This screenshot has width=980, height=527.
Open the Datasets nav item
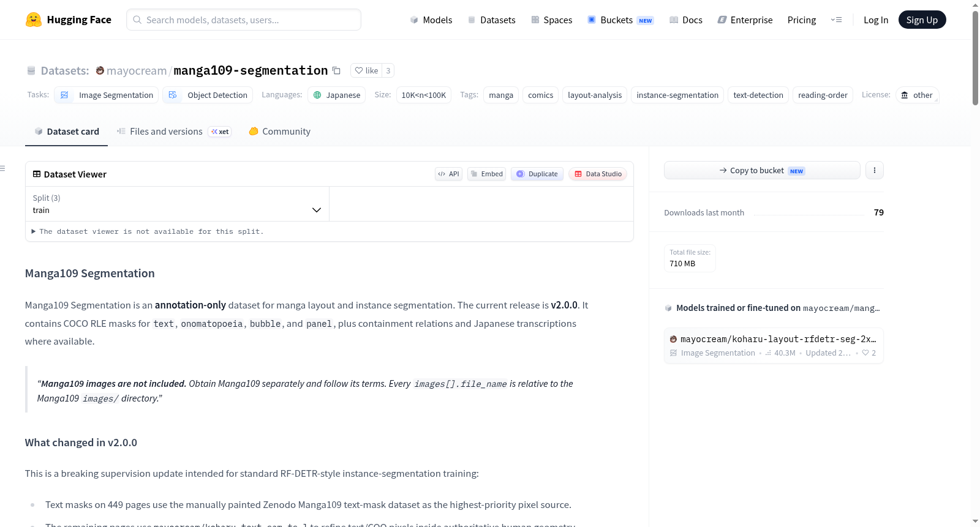click(x=491, y=20)
